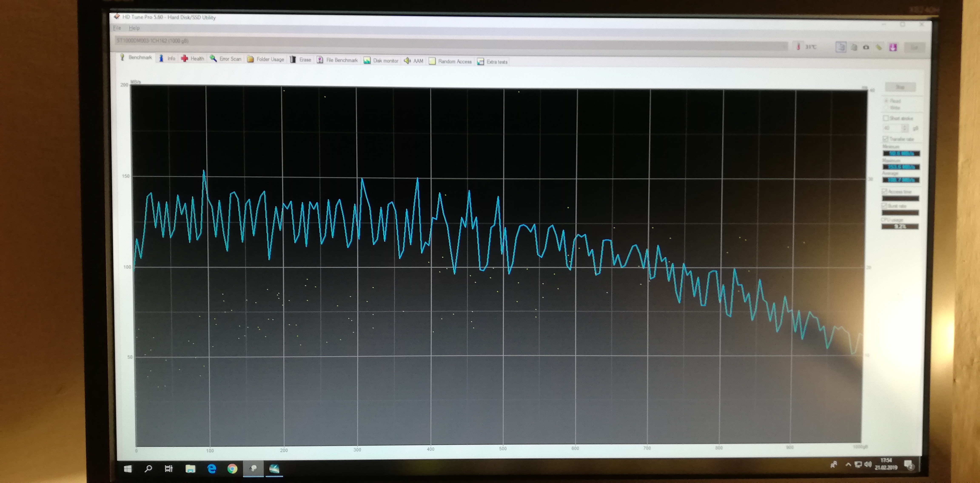Click the copy info to clipboard icon
Image resolution: width=980 pixels, height=483 pixels.
pos(841,47)
